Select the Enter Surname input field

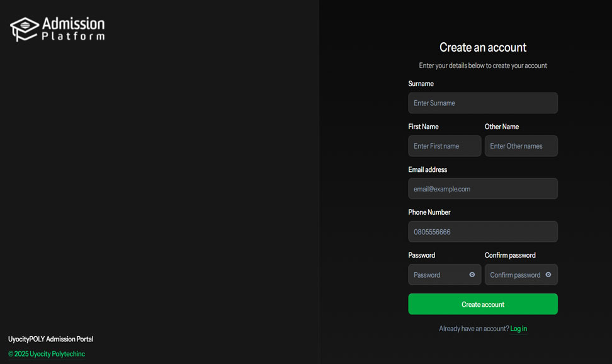tap(482, 103)
